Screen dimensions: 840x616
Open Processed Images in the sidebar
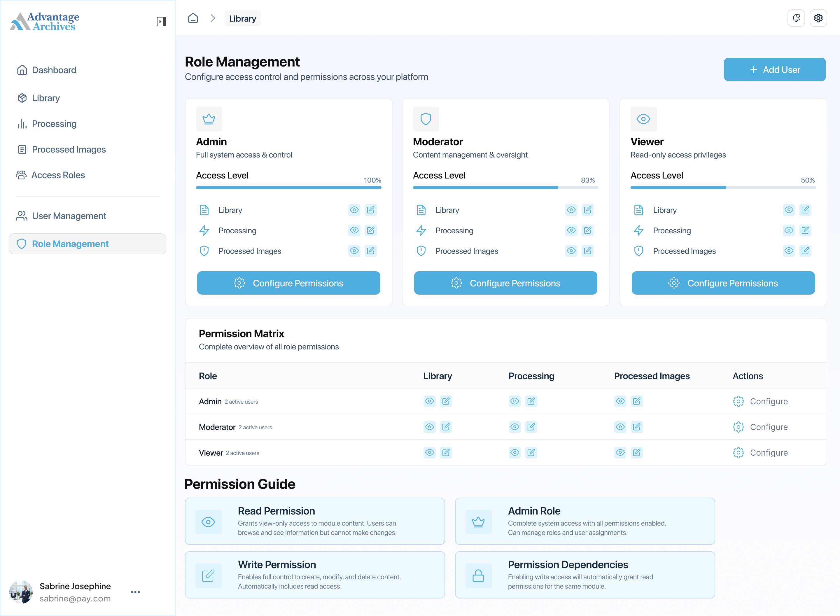[x=61, y=150]
